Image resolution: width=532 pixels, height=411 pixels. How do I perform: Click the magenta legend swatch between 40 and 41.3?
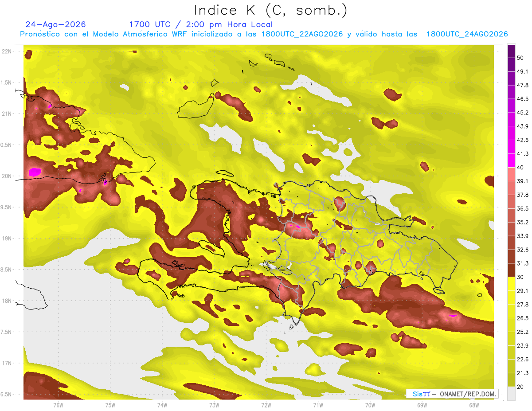click(x=511, y=160)
